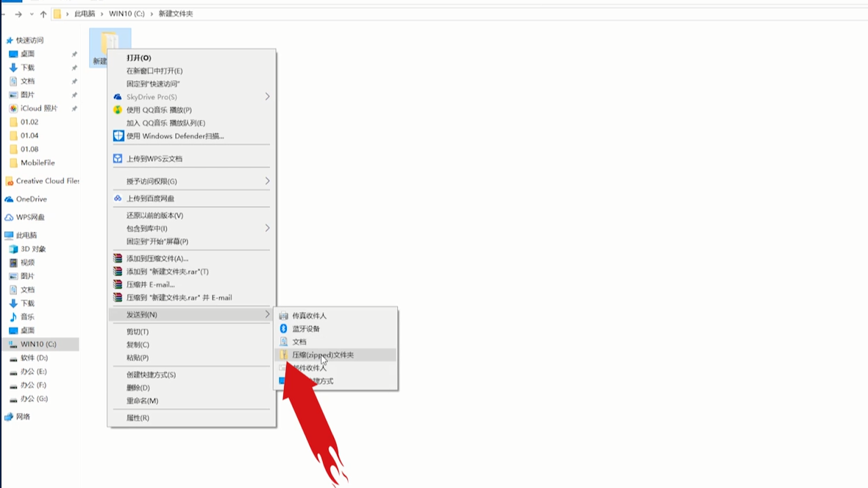Click the SkyDrive Pro cloud icon
The width and height of the screenshot is (868, 488).
[118, 97]
